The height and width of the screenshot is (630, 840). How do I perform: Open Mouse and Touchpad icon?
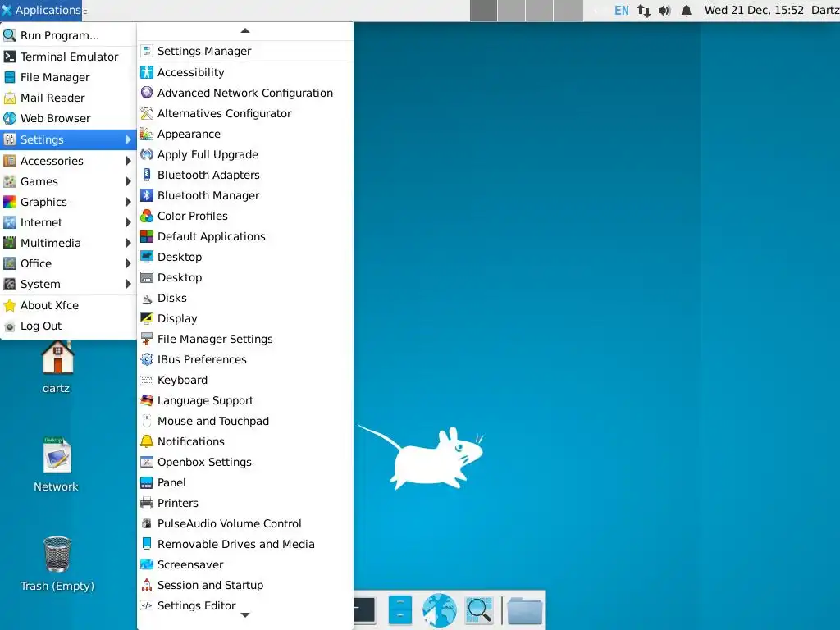[147, 421]
